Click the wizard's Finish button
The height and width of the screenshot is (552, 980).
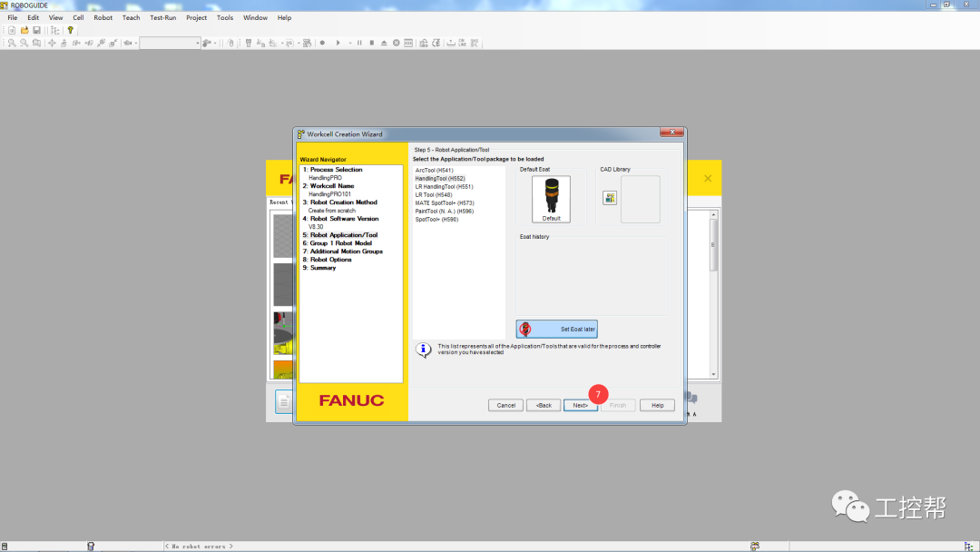(x=618, y=405)
